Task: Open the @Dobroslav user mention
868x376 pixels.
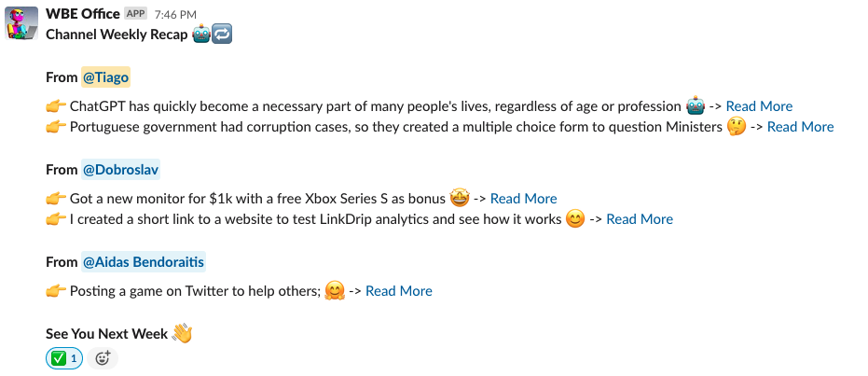Action: [121, 170]
